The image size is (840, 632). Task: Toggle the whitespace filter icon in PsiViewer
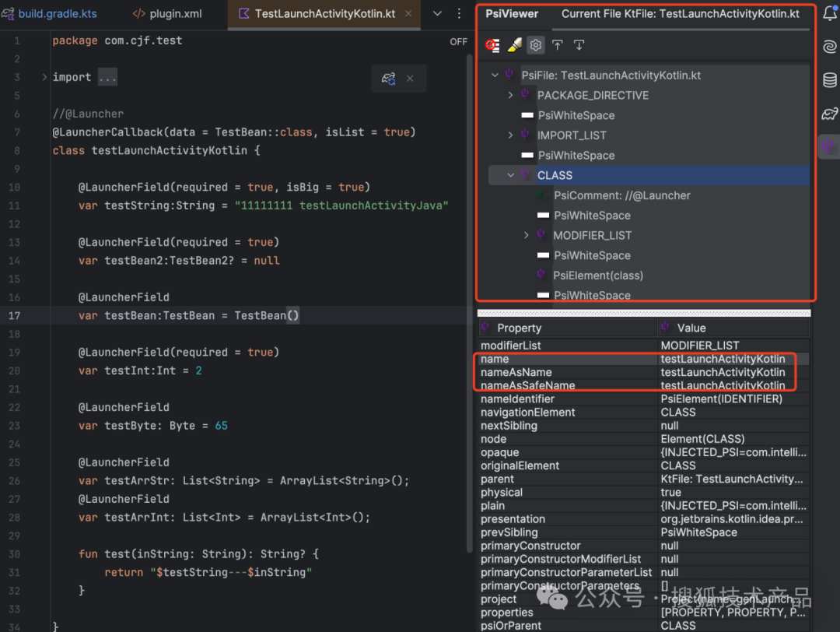(x=492, y=46)
